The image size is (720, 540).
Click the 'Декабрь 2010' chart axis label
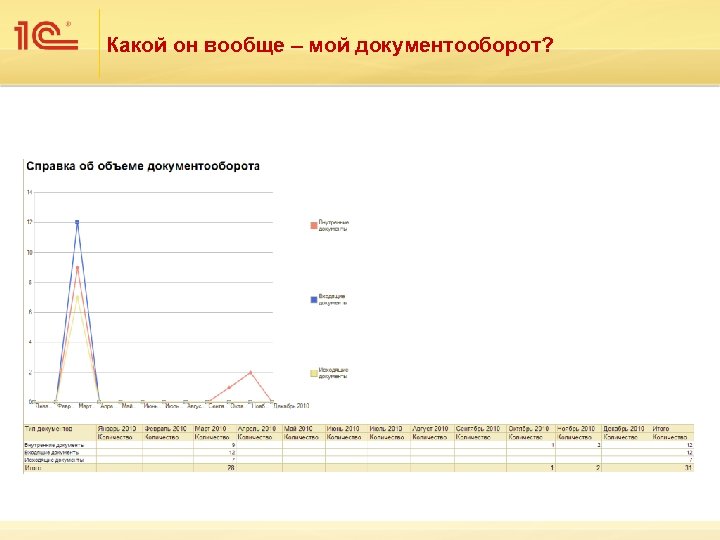pyautogui.click(x=291, y=406)
